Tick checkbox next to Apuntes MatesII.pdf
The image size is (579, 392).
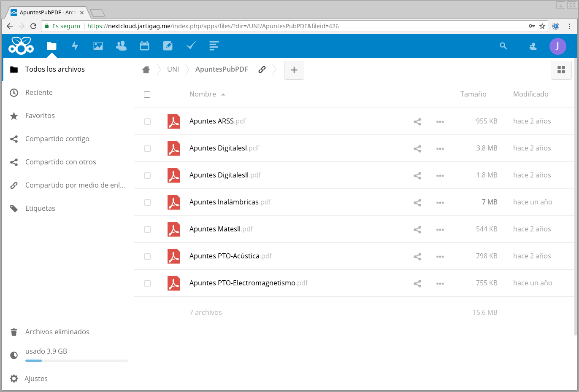pos(147,230)
